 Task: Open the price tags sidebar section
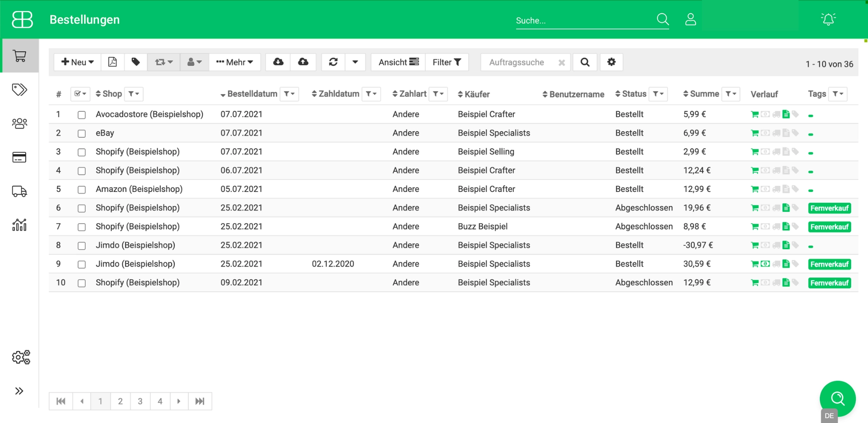point(20,89)
